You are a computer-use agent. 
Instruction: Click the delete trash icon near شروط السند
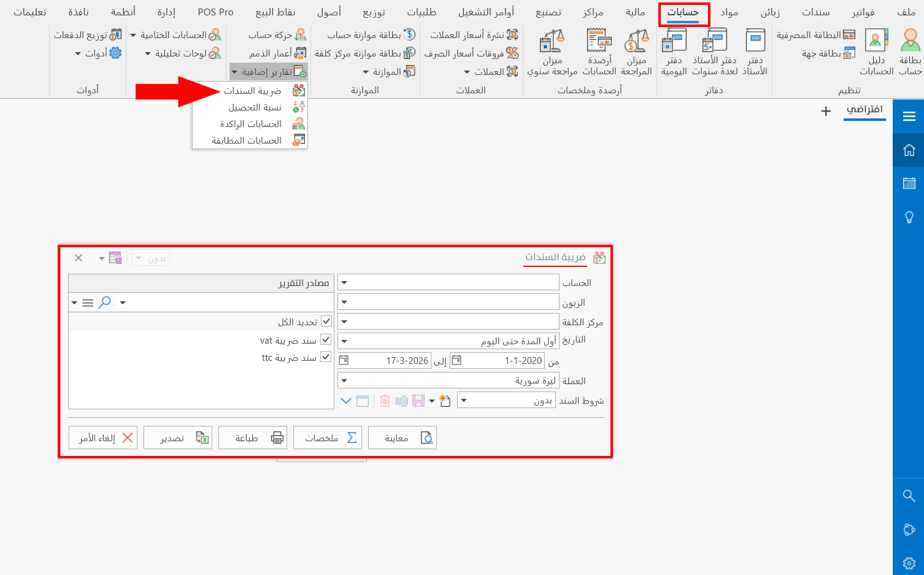385,401
